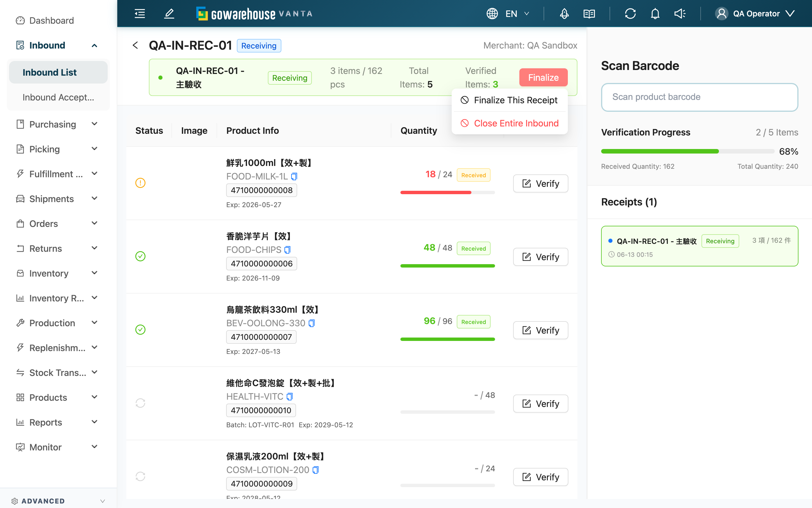This screenshot has height=508, width=812.
Task: Click the Advanced settings gear icon
Action: pyautogui.click(x=14, y=501)
